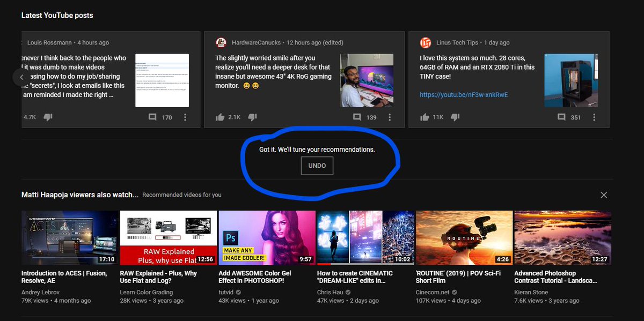Open more options for HardwareCanucks post
The width and height of the screenshot is (644, 321).
(x=390, y=117)
